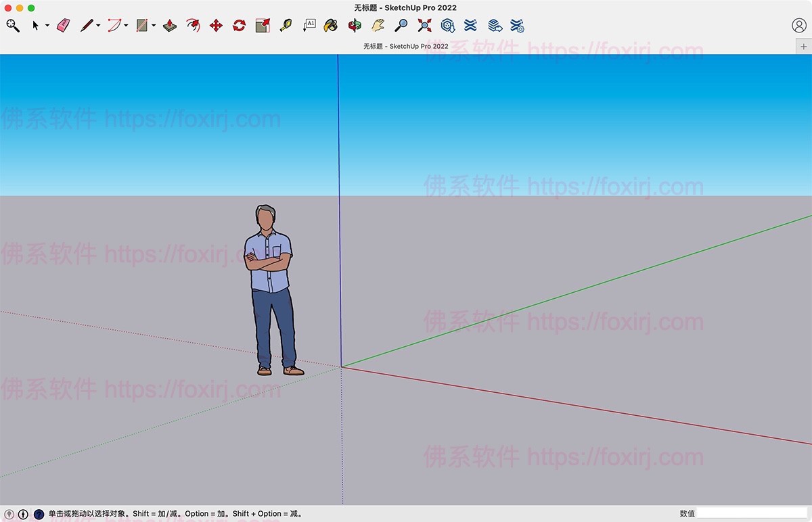812x522 pixels.
Task: Select the Zoom tool magnifier
Action: click(400, 25)
